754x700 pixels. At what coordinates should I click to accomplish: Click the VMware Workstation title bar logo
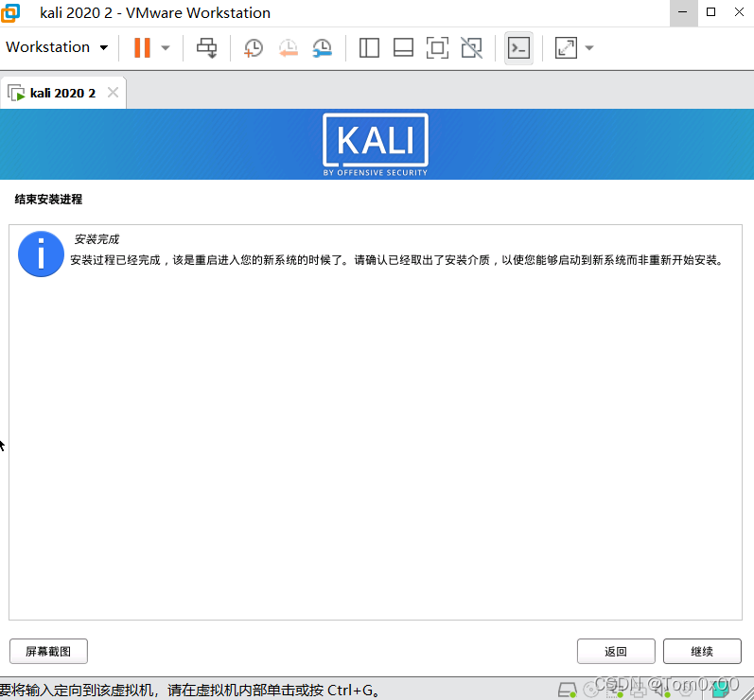pyautogui.click(x=10, y=12)
